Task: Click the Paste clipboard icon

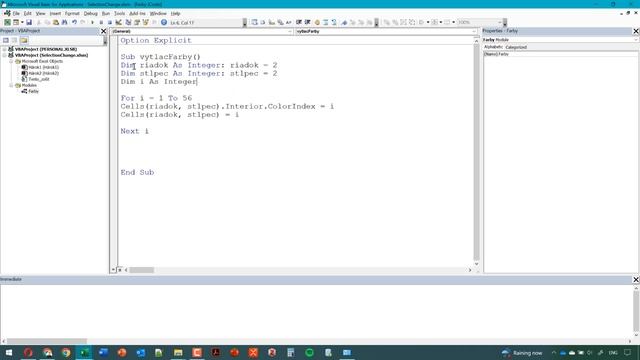Action: click(x=56, y=22)
